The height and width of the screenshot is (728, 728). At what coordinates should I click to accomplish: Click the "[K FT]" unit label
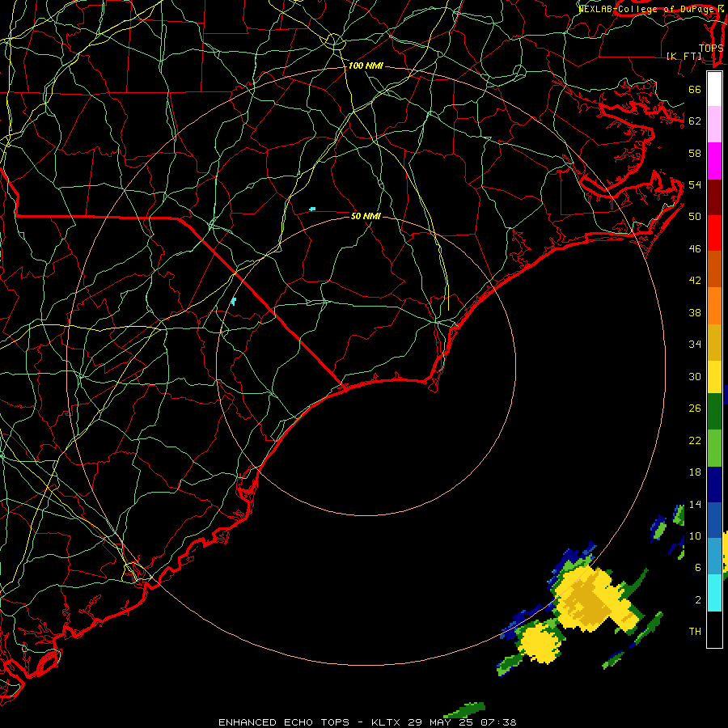684,56
